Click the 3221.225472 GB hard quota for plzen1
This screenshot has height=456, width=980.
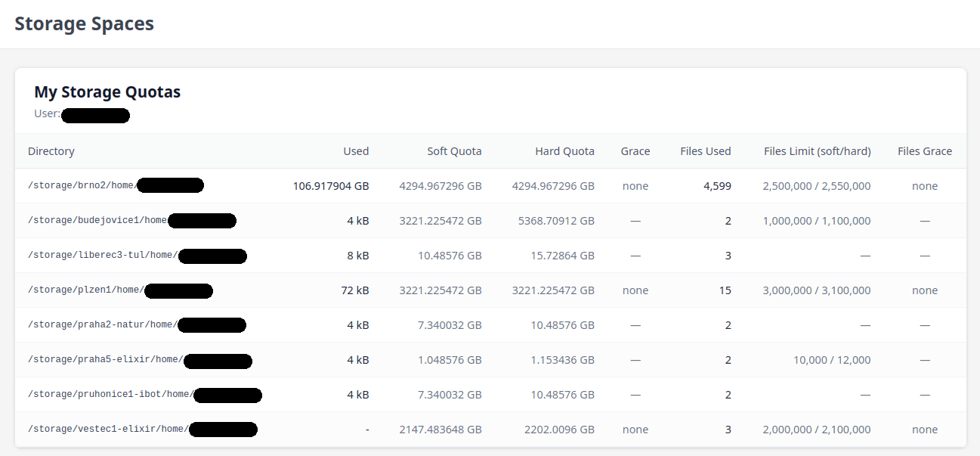pyautogui.click(x=553, y=290)
